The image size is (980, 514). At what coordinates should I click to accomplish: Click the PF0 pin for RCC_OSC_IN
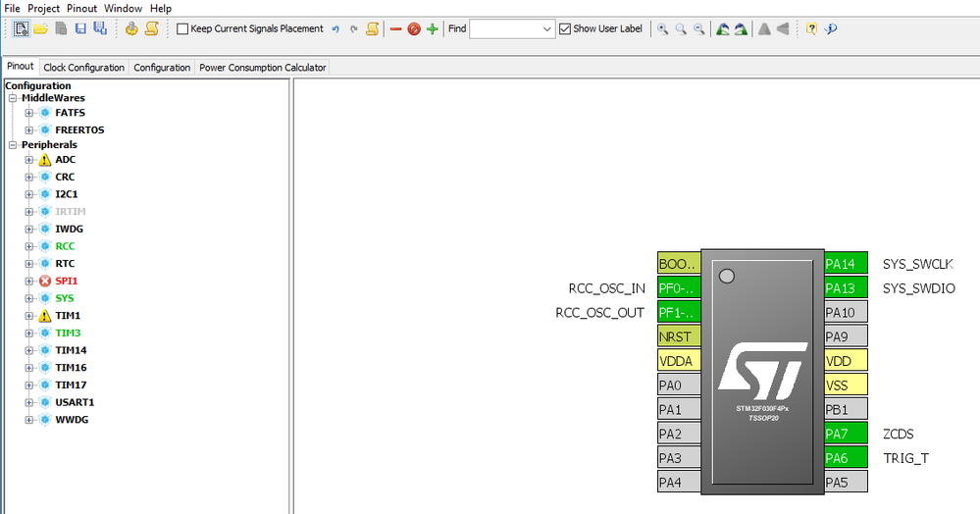(x=679, y=288)
